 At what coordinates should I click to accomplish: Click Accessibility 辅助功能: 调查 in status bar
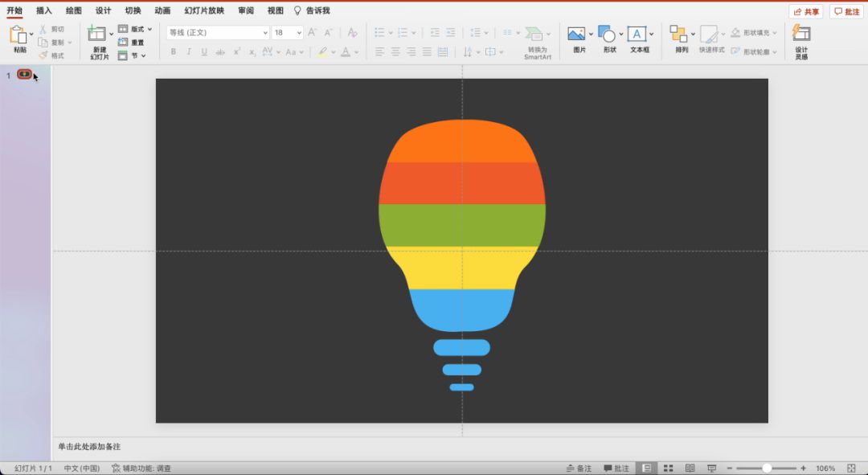(x=141, y=469)
